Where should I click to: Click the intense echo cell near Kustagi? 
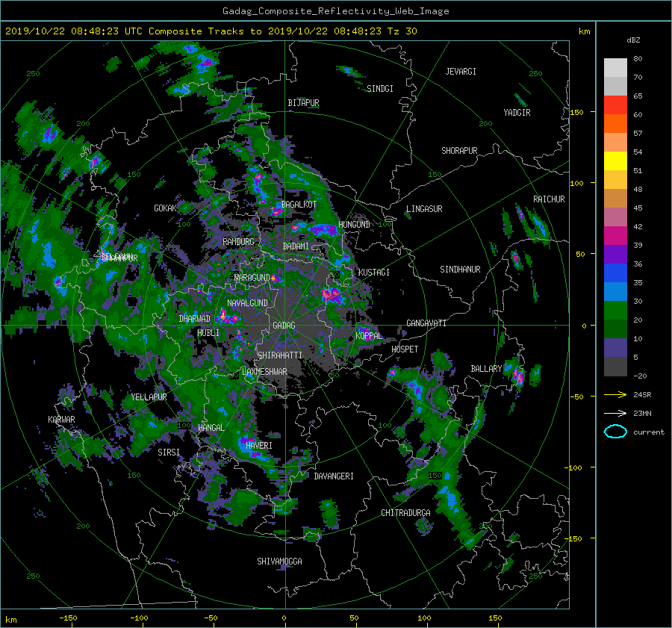click(x=331, y=295)
